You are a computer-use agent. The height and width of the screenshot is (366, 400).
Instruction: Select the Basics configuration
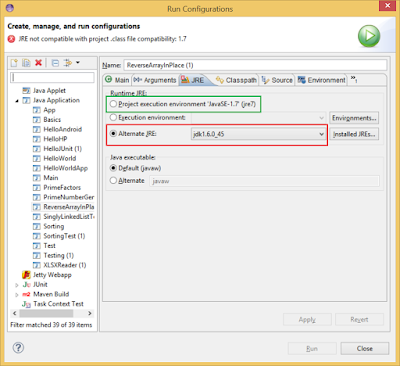point(52,120)
